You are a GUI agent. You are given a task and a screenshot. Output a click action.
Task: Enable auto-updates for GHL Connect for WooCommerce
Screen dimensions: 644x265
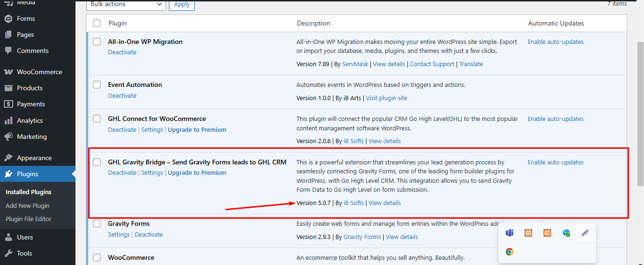pos(555,119)
